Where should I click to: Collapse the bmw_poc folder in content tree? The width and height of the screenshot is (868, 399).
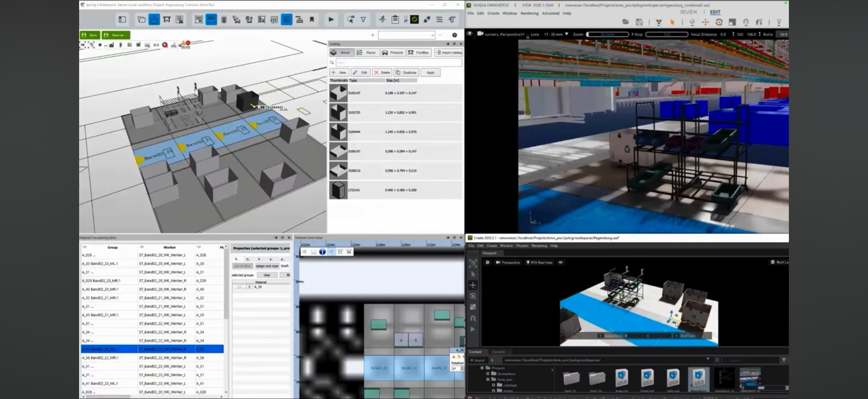click(488, 379)
